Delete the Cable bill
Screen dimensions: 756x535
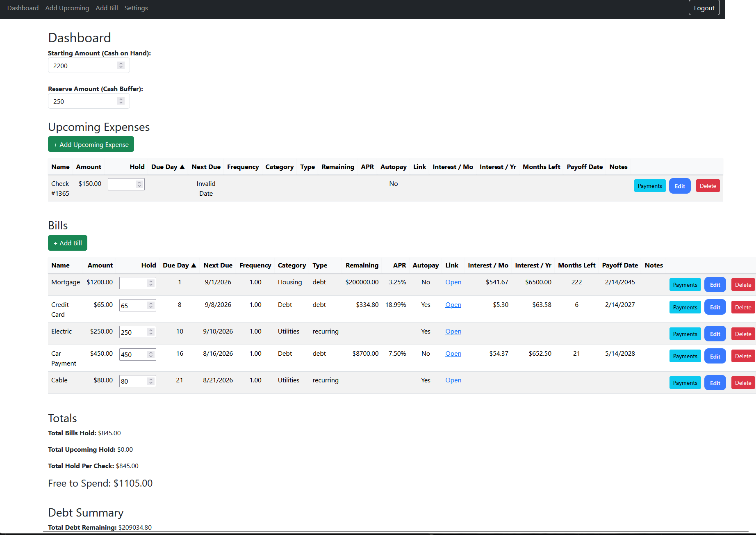[x=743, y=383]
